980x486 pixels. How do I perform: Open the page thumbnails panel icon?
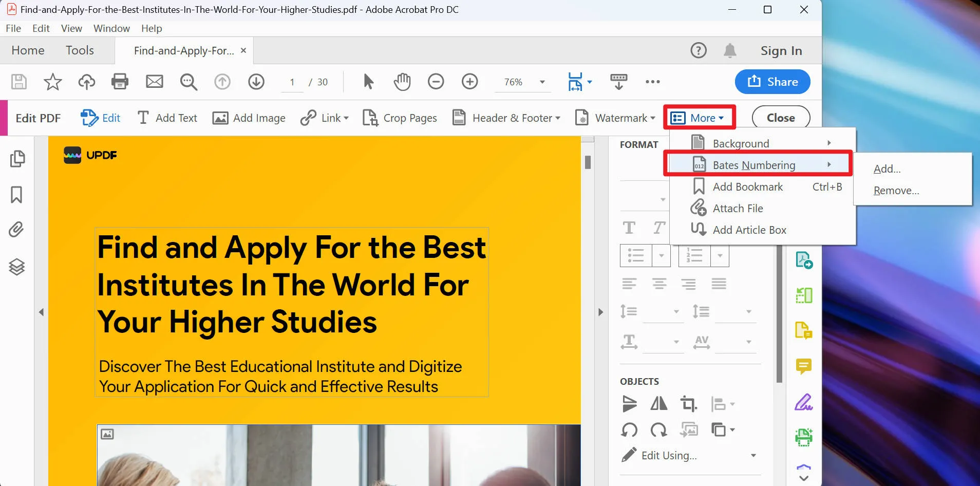pos(16,159)
